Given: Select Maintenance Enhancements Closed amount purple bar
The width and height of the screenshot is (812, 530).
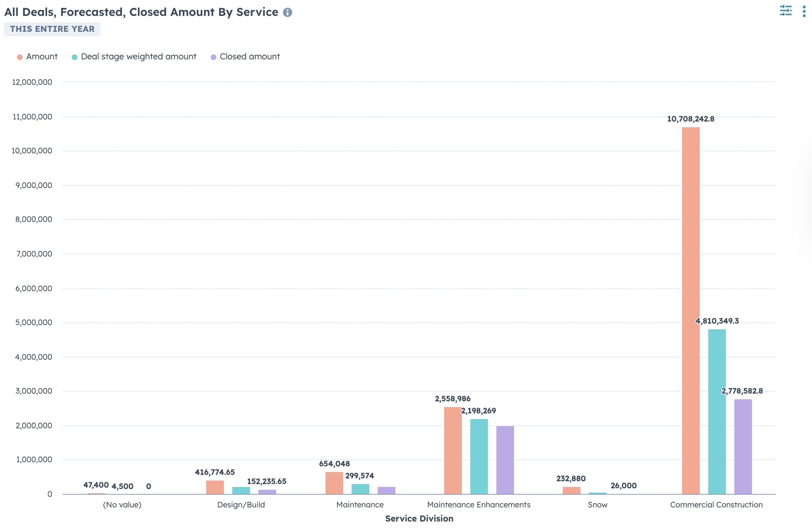Looking at the screenshot, I should (505, 460).
